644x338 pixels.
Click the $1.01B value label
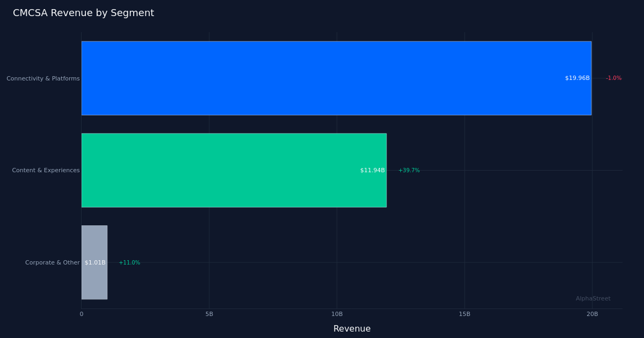pyautogui.click(x=95, y=263)
